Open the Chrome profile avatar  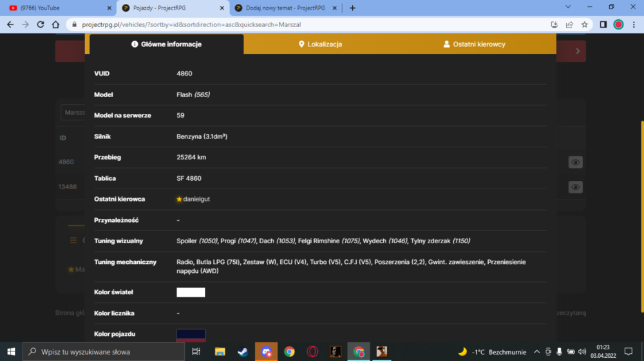coord(618,24)
